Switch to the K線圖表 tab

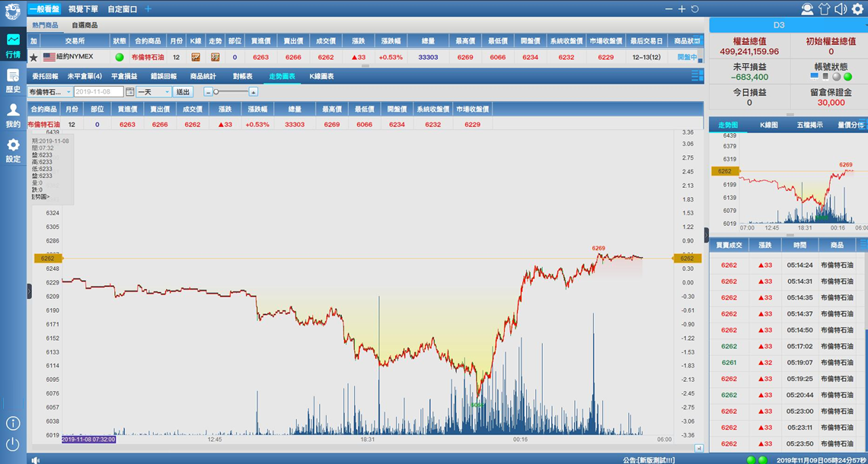[x=321, y=76]
